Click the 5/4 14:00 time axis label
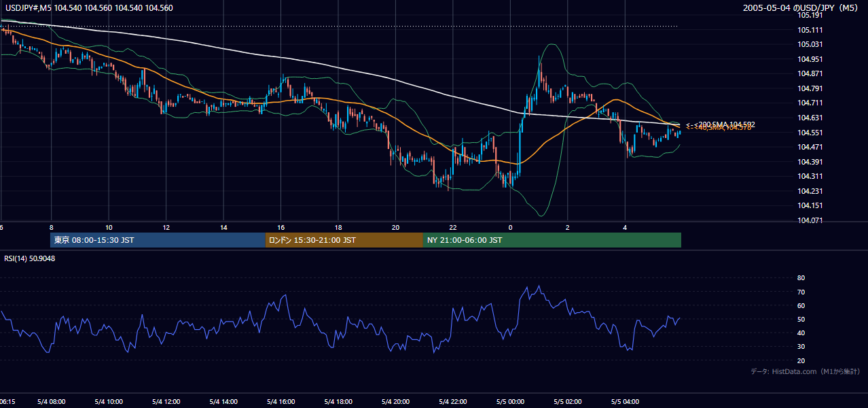868x408 pixels. pos(223,402)
